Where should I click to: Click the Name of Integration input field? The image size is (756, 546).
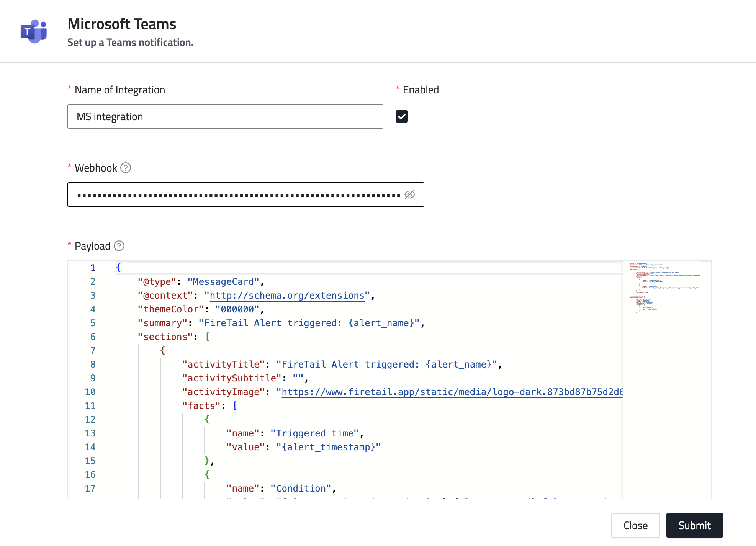[x=225, y=116]
